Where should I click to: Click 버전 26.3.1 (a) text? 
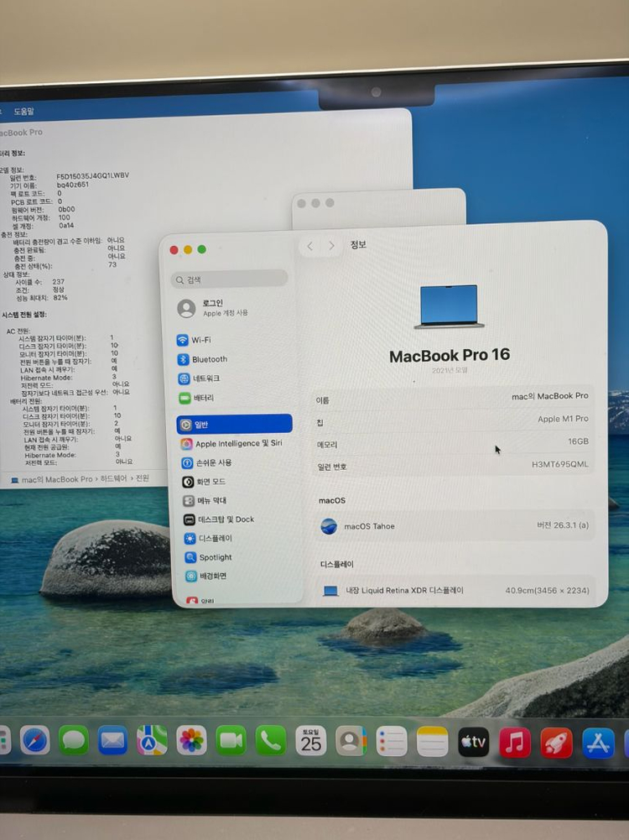563,525
